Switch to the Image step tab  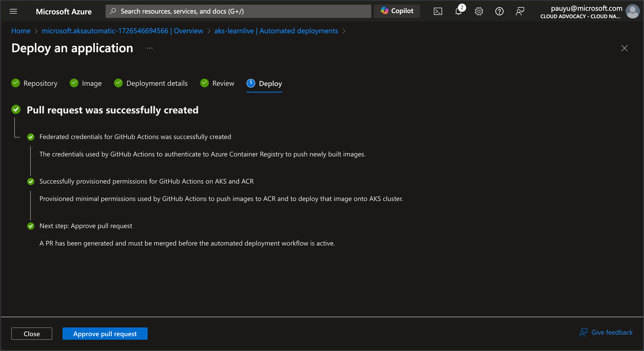tap(86, 83)
